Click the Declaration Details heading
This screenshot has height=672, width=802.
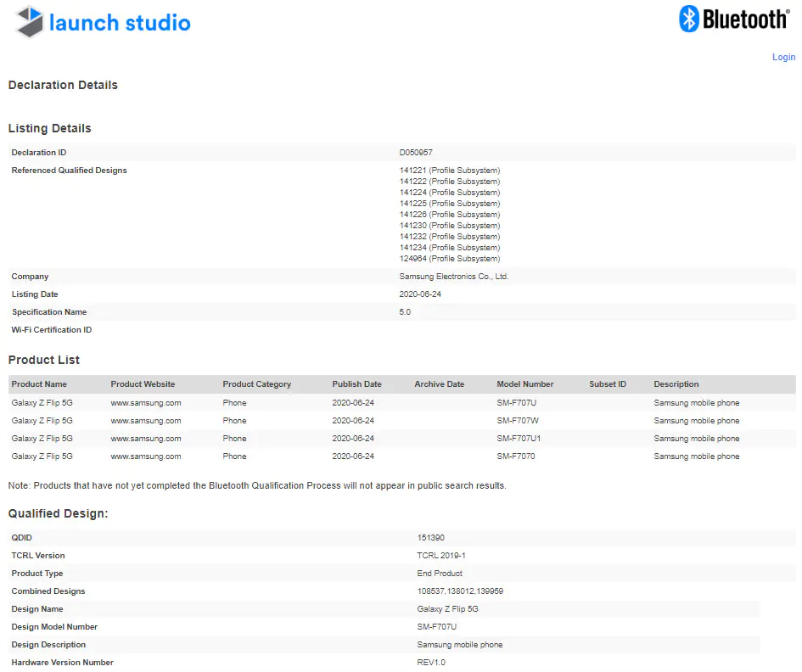coord(63,85)
